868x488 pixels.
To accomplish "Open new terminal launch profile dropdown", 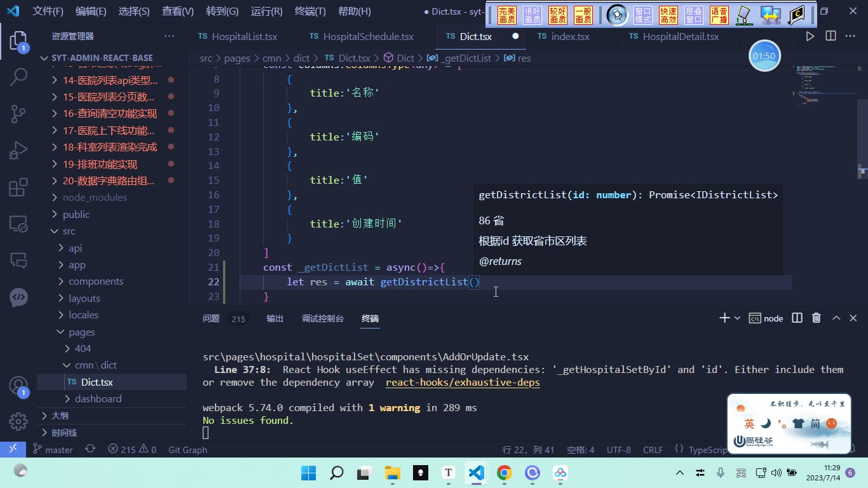I will [737, 318].
